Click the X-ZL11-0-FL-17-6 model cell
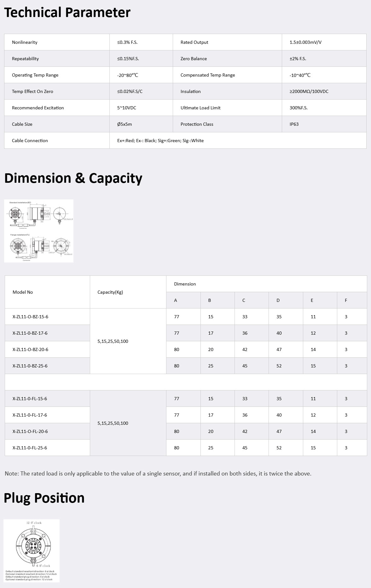Screen dimensions: 371x588 coord(30,415)
